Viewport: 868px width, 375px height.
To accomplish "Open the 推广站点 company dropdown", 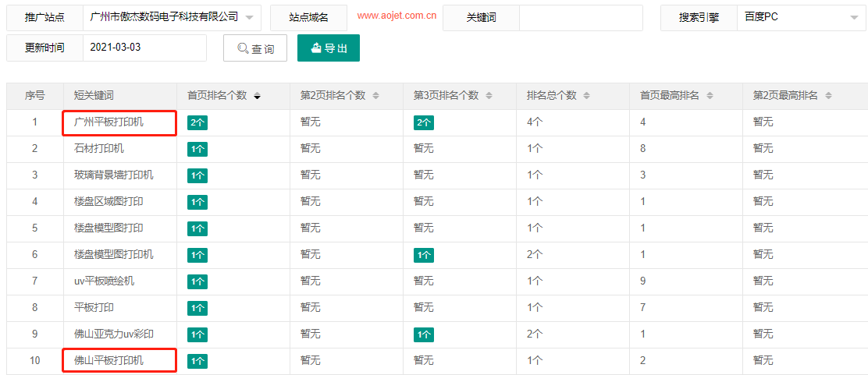I will point(171,17).
